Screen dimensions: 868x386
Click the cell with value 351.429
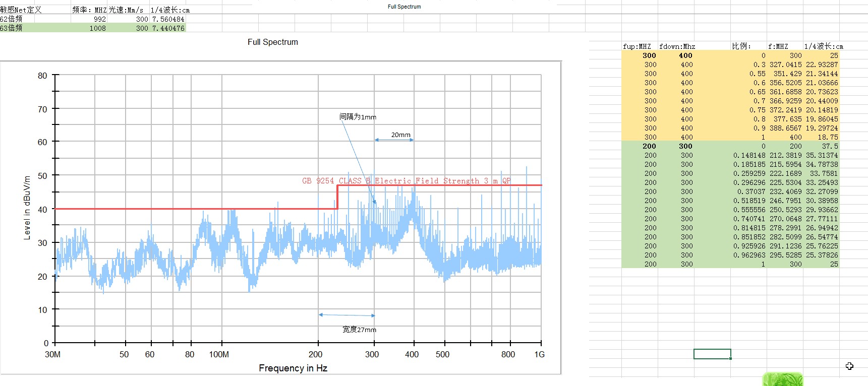[787, 74]
